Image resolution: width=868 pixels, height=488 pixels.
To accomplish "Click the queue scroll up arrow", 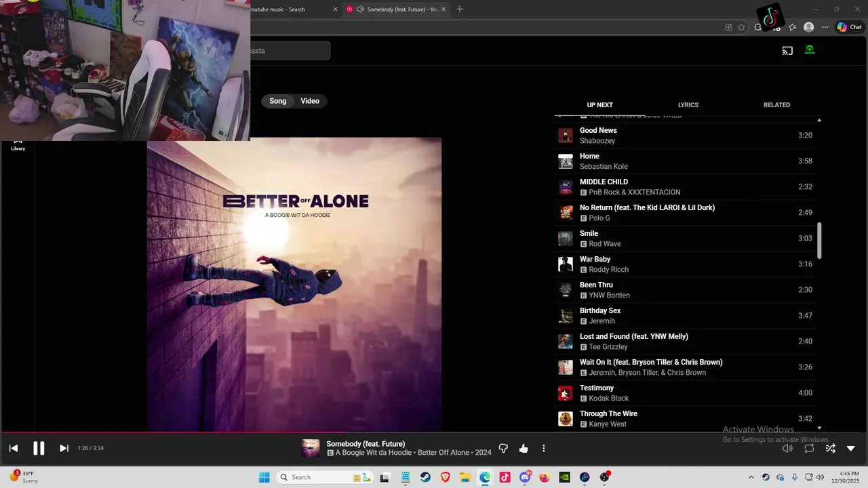I will [819, 121].
